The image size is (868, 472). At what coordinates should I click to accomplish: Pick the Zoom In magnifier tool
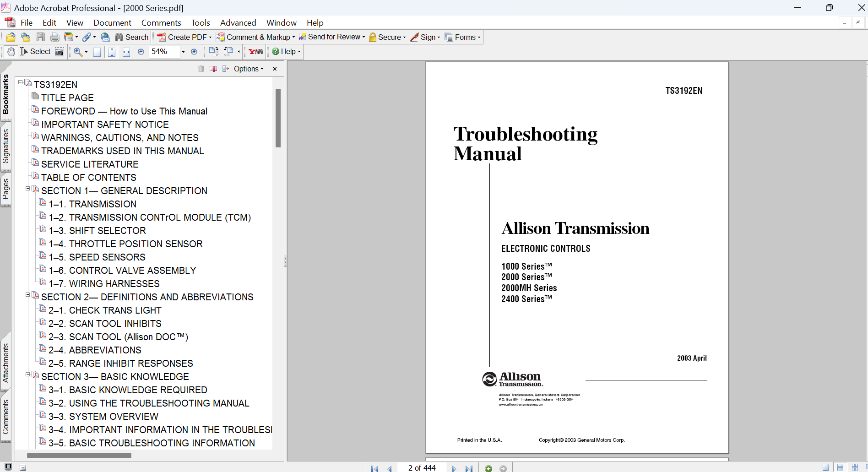point(78,51)
